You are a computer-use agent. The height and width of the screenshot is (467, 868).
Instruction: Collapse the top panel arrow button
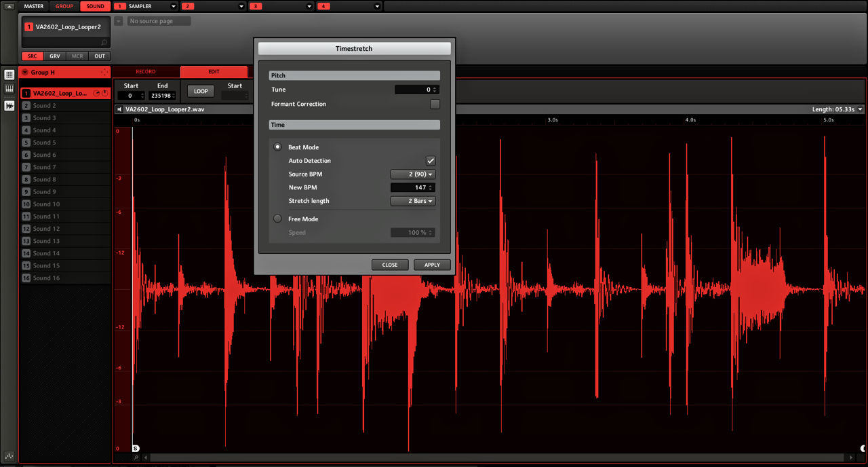(9, 6)
